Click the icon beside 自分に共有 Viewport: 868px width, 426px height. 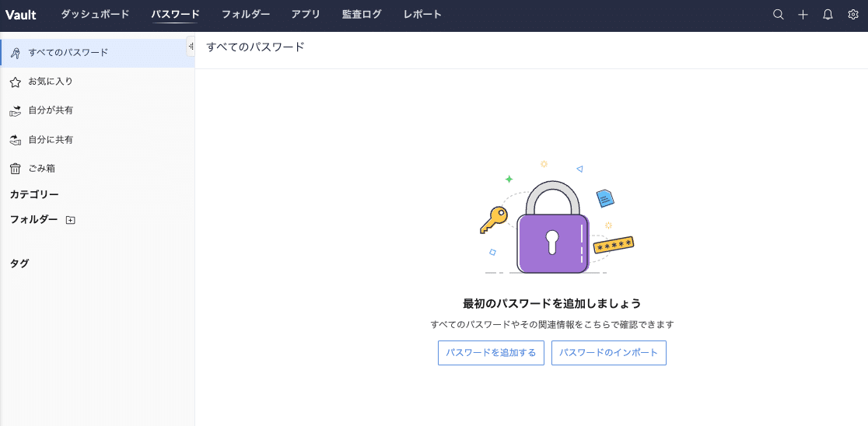[16, 140]
